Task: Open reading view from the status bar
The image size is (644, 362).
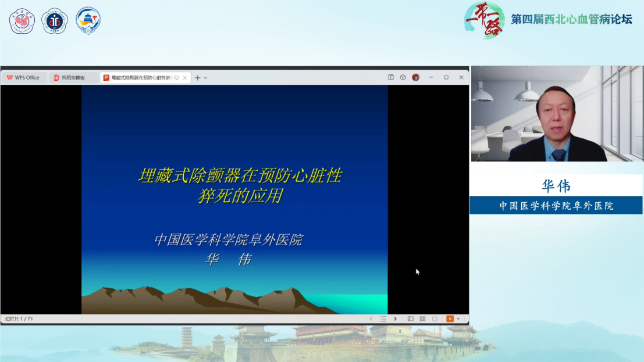Action: coord(435,318)
